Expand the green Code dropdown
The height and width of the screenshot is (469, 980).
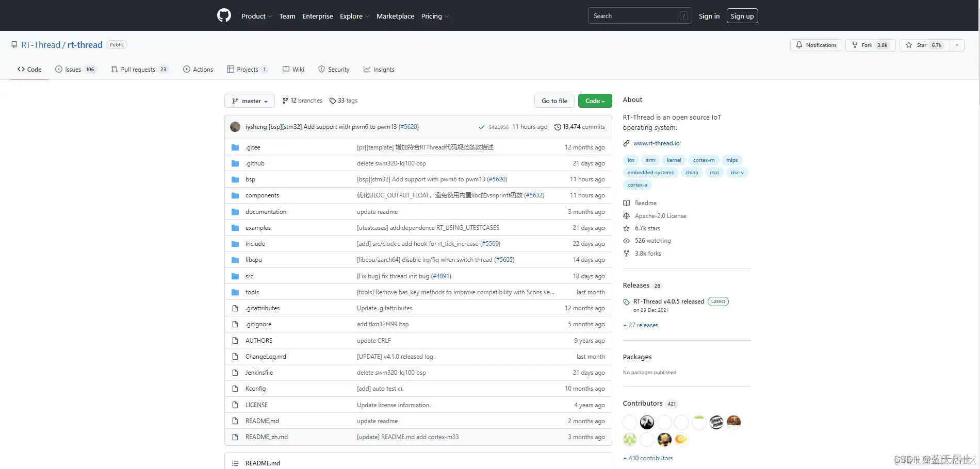(595, 101)
